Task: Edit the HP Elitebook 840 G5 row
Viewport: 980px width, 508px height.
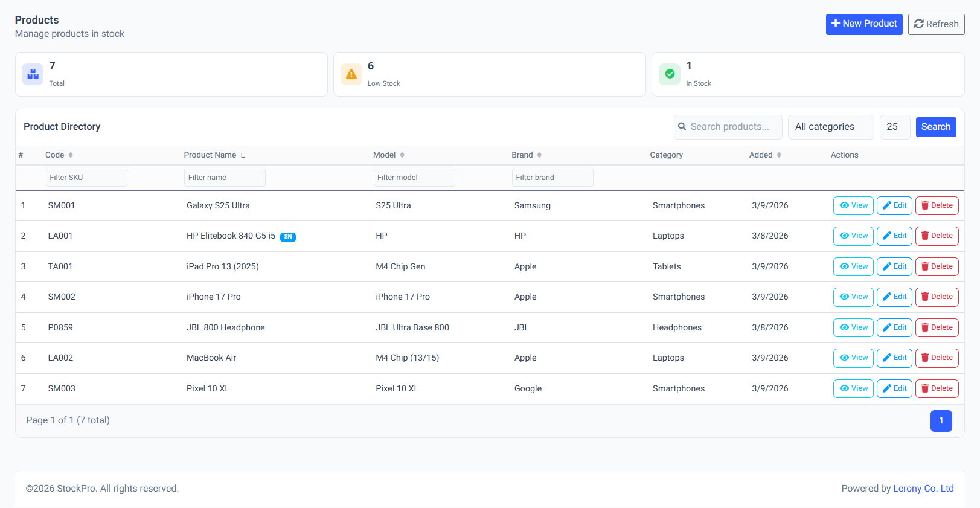Action: tap(894, 236)
